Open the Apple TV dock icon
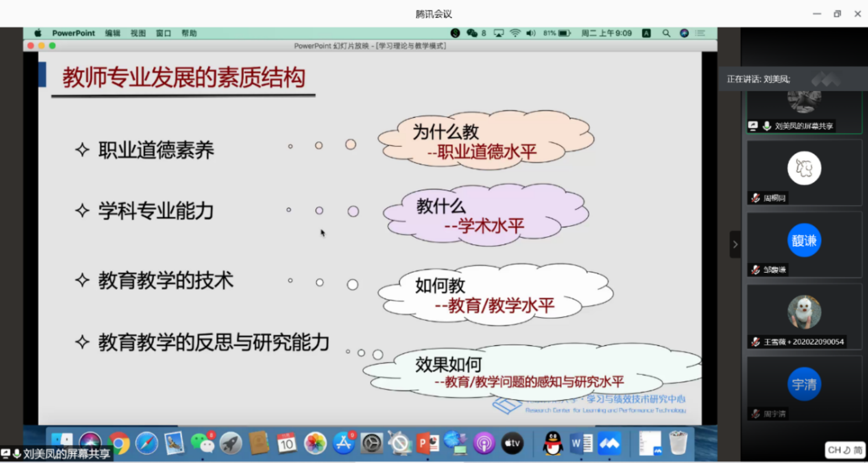Viewport: 868px width, 463px height. [x=512, y=443]
